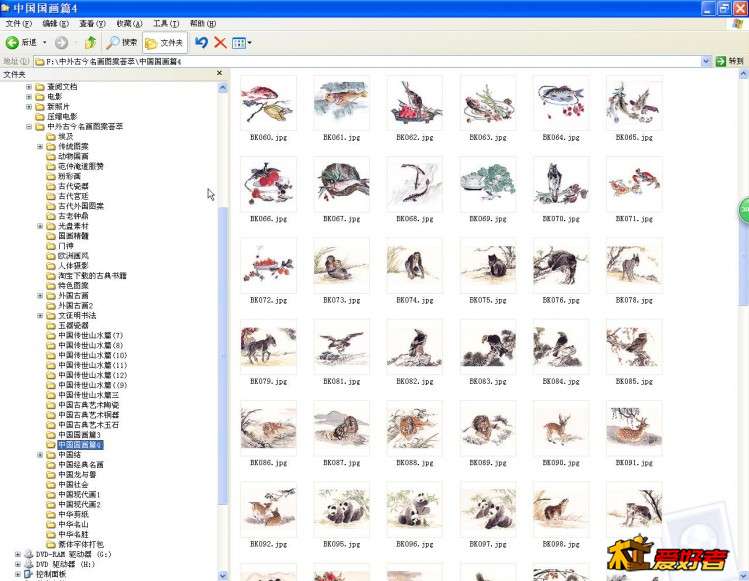Select the 中国国画篇3 folder
This screenshot has height=581, width=749.
click(79, 435)
